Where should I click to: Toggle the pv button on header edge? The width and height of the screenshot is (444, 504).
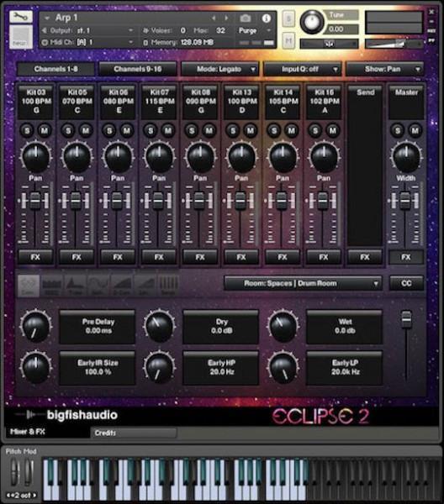click(431, 40)
